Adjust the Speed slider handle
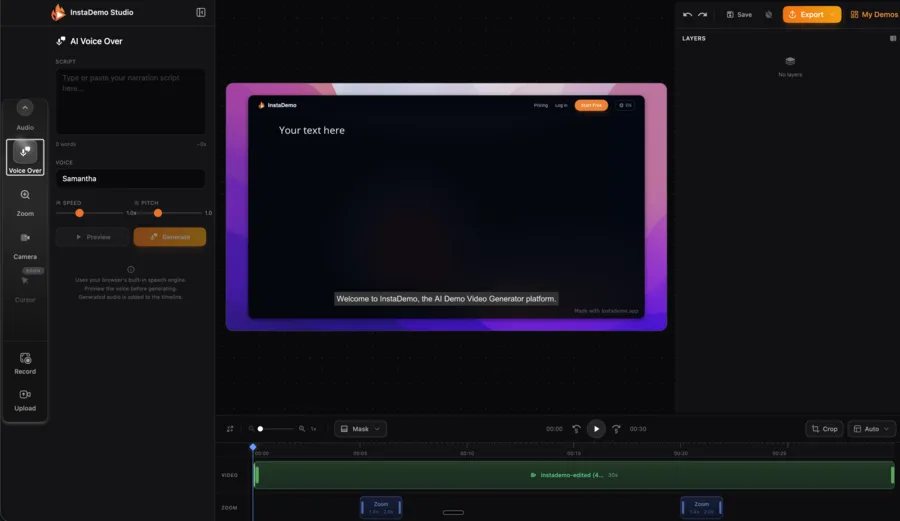The width and height of the screenshot is (900, 521). coord(79,213)
